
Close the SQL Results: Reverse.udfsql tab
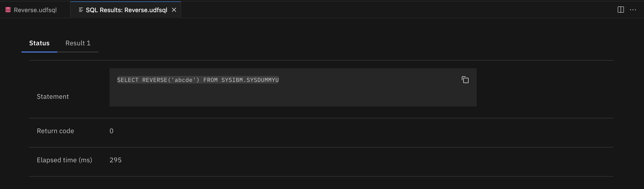174,10
